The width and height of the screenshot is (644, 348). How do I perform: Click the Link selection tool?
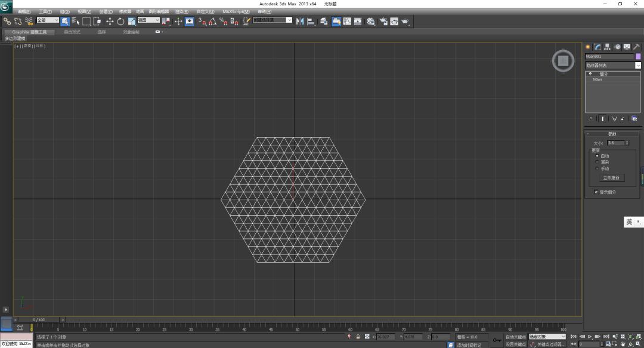coord(7,21)
